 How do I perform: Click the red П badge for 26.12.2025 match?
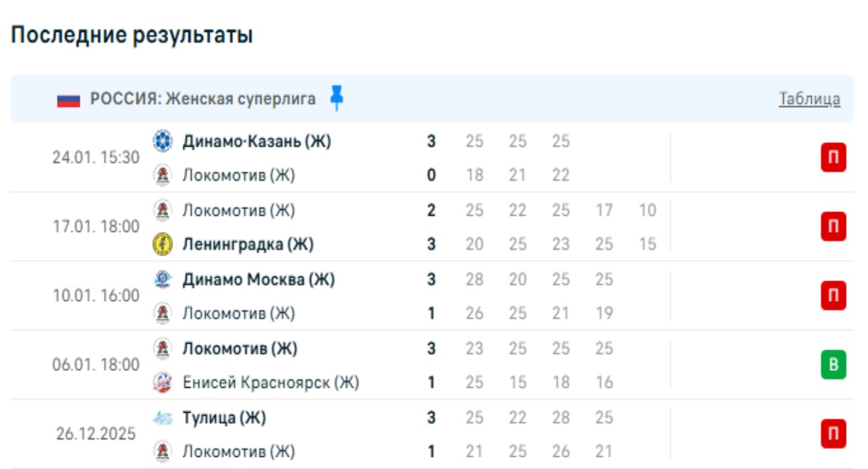tap(833, 434)
